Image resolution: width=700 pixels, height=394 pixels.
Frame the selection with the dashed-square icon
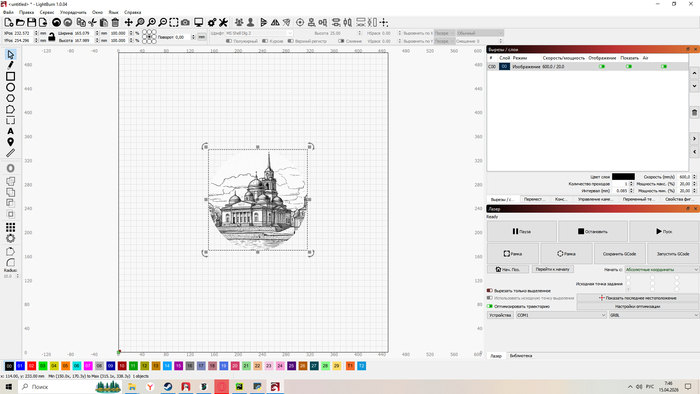tap(174, 22)
